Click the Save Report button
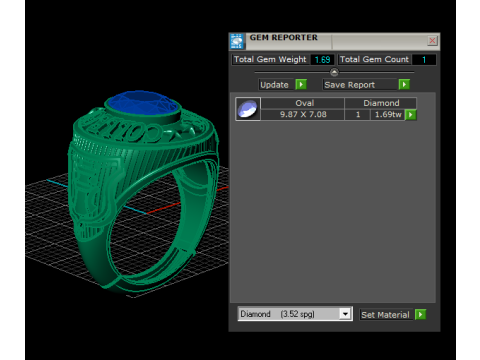The width and height of the screenshot is (480, 360). click(x=360, y=85)
